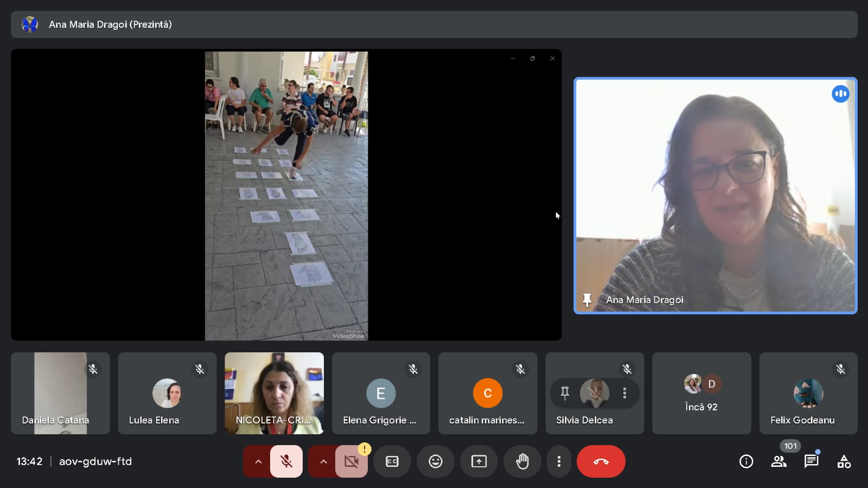Open more options three-dot menu in toolbar
This screenshot has height=488, width=868.
pos(559,461)
